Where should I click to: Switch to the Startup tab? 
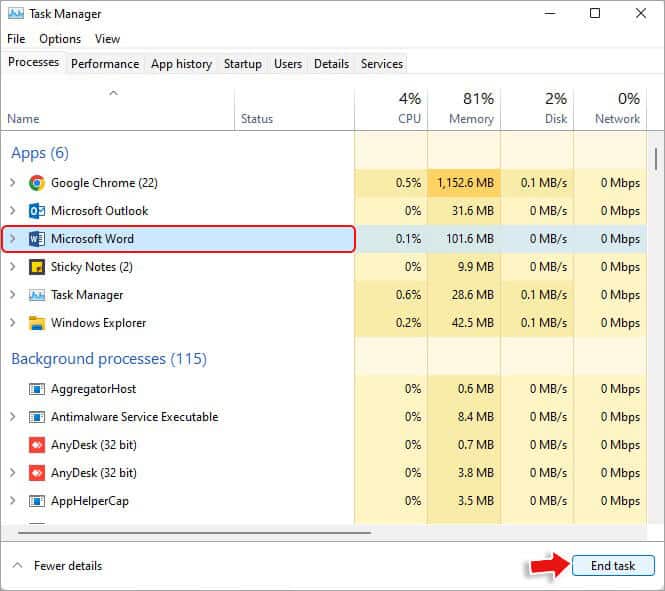pos(243,64)
